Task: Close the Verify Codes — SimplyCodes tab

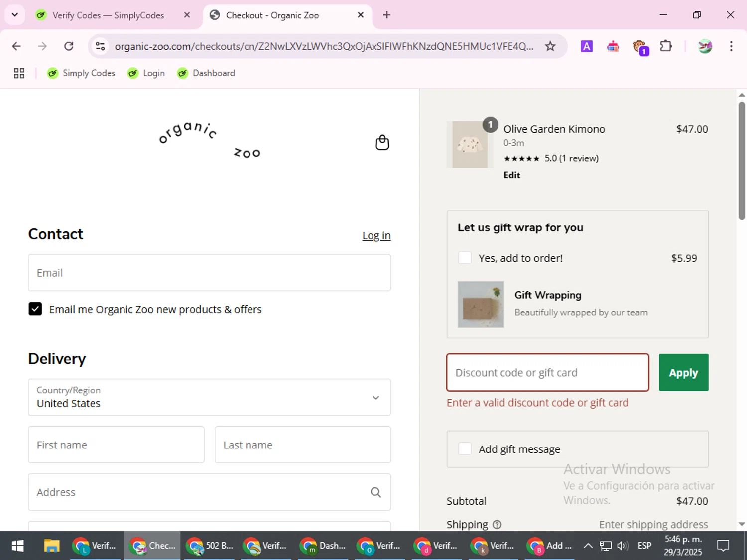Action: 187,15
